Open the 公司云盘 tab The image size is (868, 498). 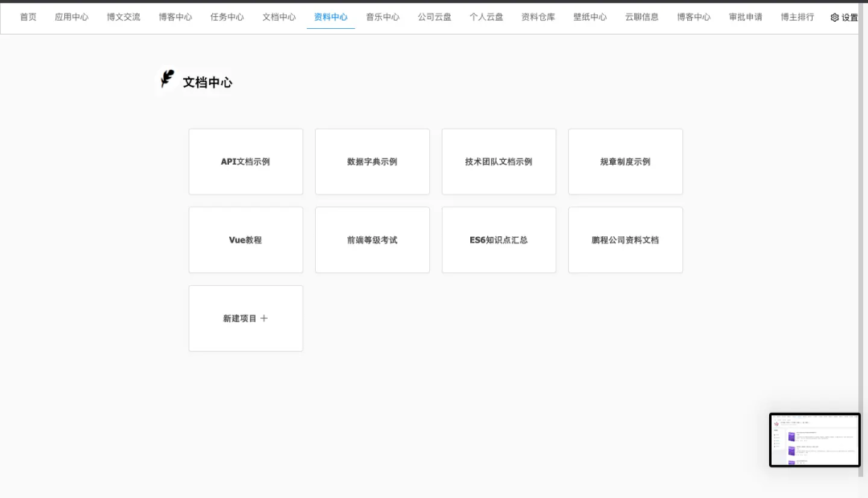point(434,17)
